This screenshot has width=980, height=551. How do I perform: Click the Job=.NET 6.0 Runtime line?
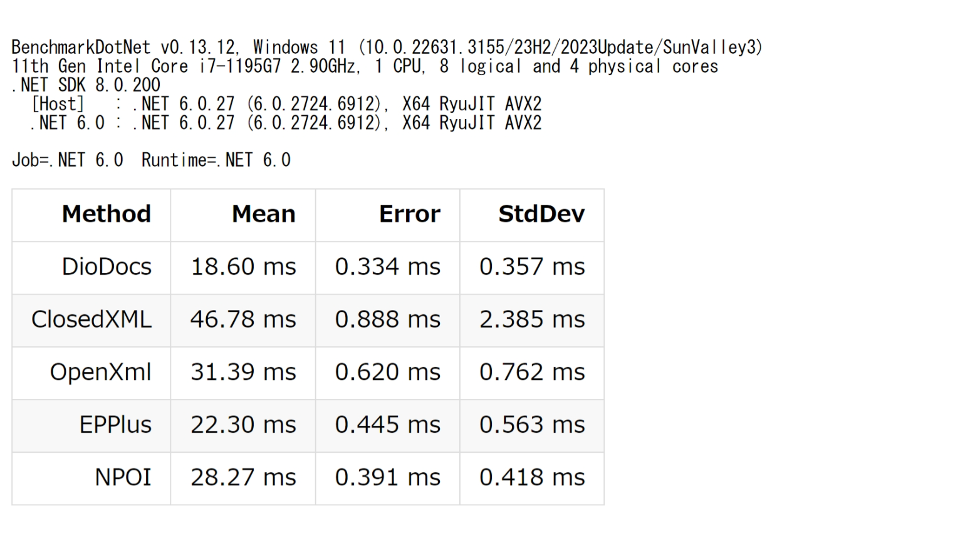pos(151,160)
